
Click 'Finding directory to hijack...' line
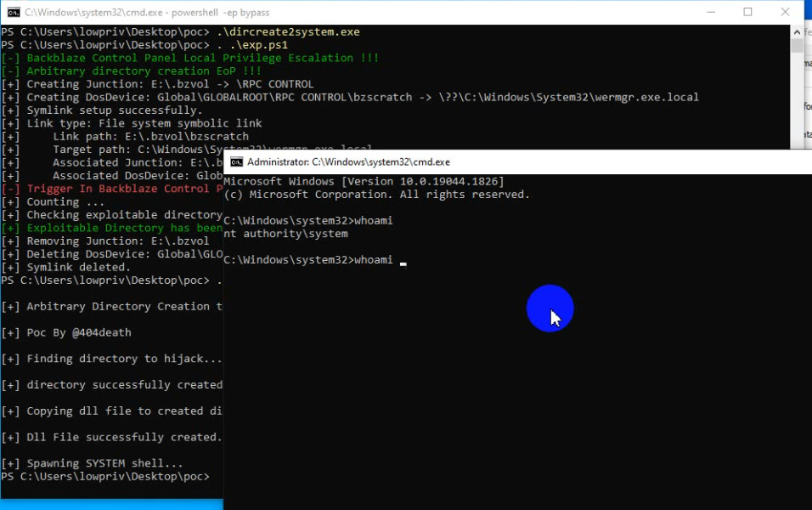[111, 359]
